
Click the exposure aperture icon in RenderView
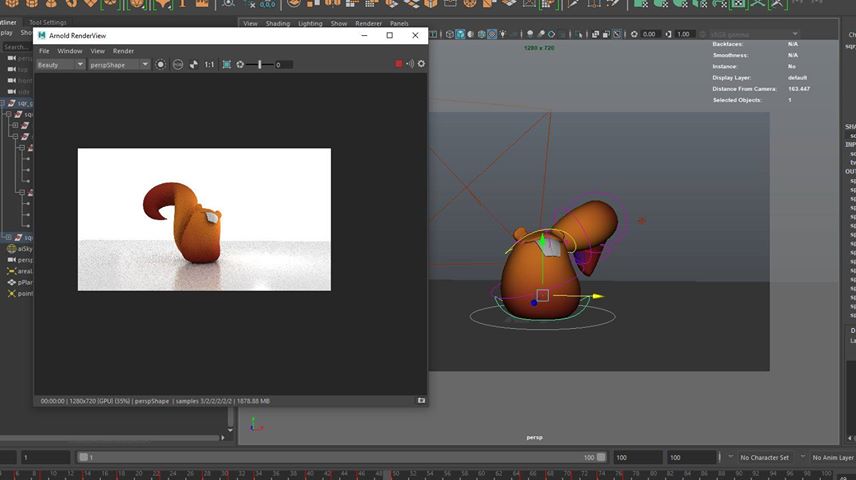[240, 64]
